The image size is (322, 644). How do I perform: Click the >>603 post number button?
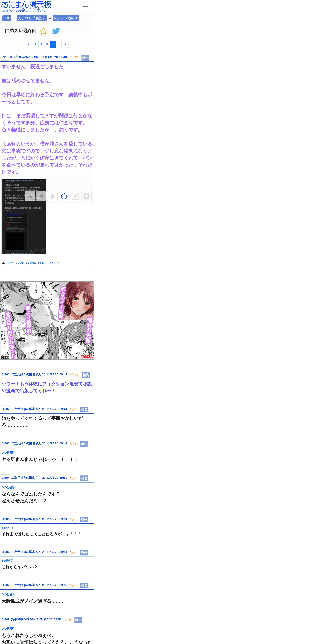click(x=6, y=443)
